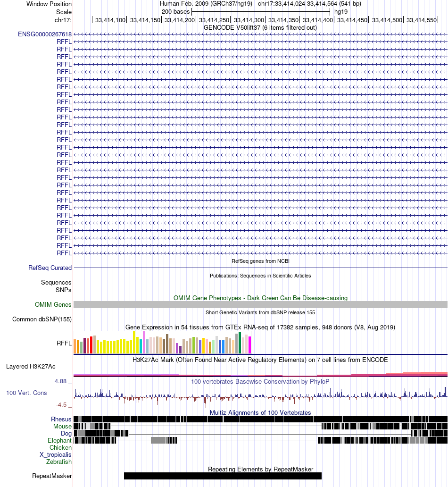Click the Mouse species label
The image size is (448, 487).
(62, 427)
